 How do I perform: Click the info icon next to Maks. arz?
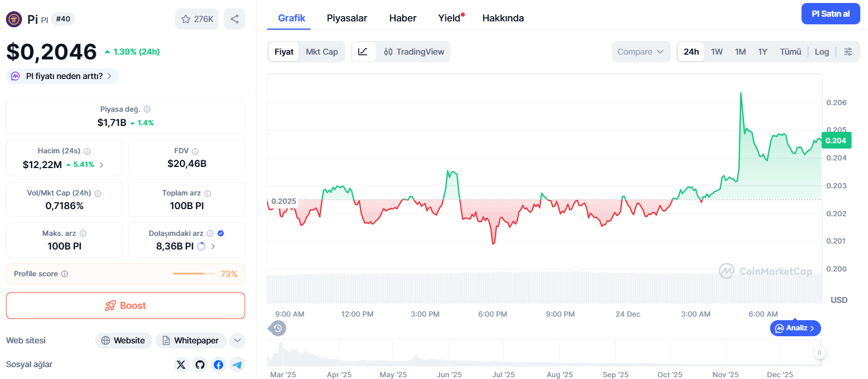(83, 233)
